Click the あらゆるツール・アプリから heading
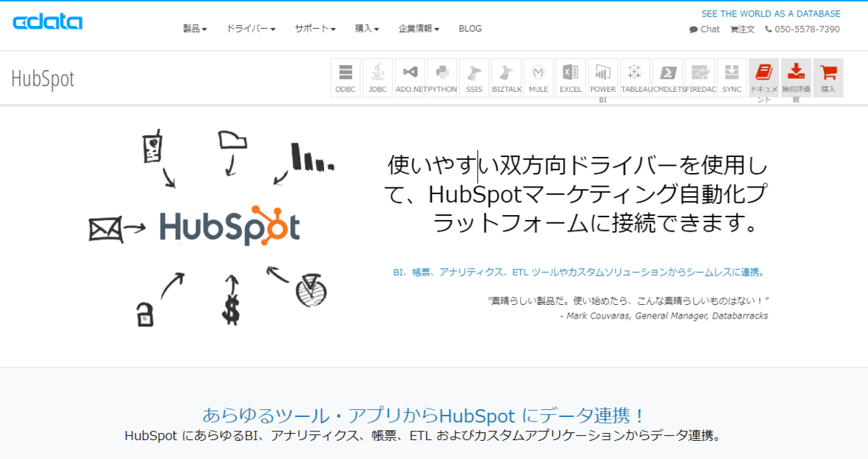The height and width of the screenshot is (459, 868). pos(424,416)
